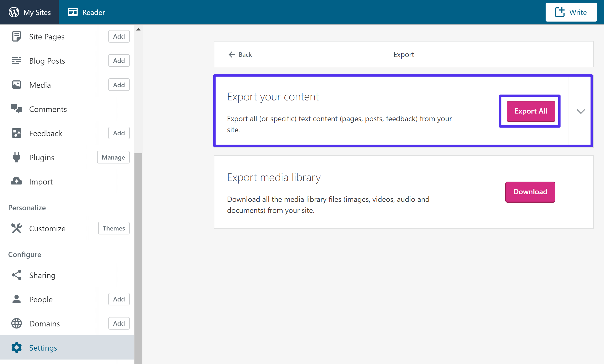Open Sharing settings
The height and width of the screenshot is (364, 604).
tap(42, 275)
